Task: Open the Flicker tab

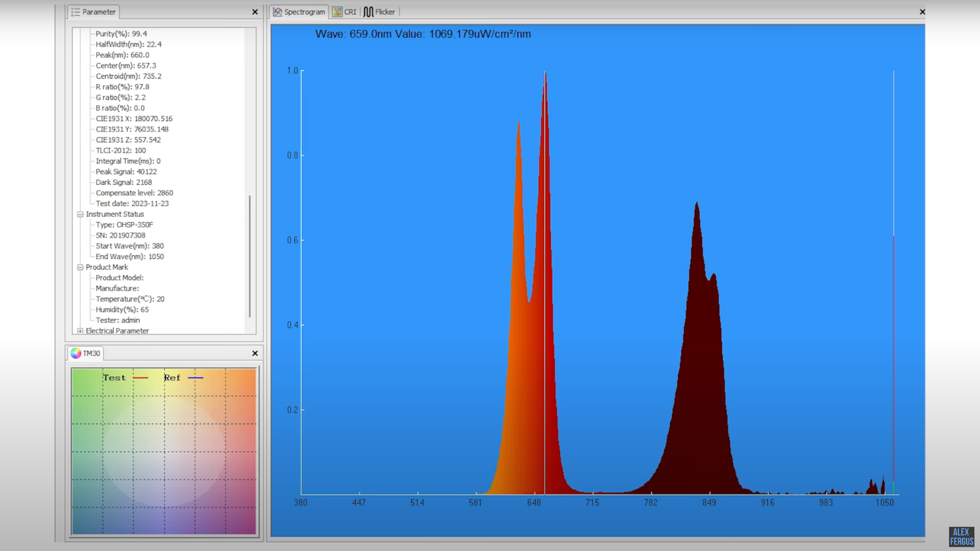Action: coord(385,12)
